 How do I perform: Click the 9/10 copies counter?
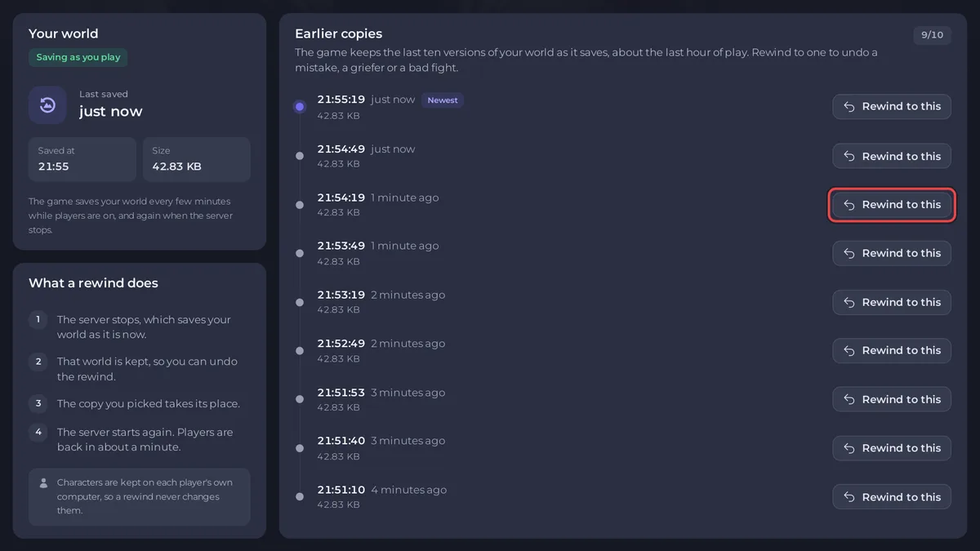[x=932, y=35]
